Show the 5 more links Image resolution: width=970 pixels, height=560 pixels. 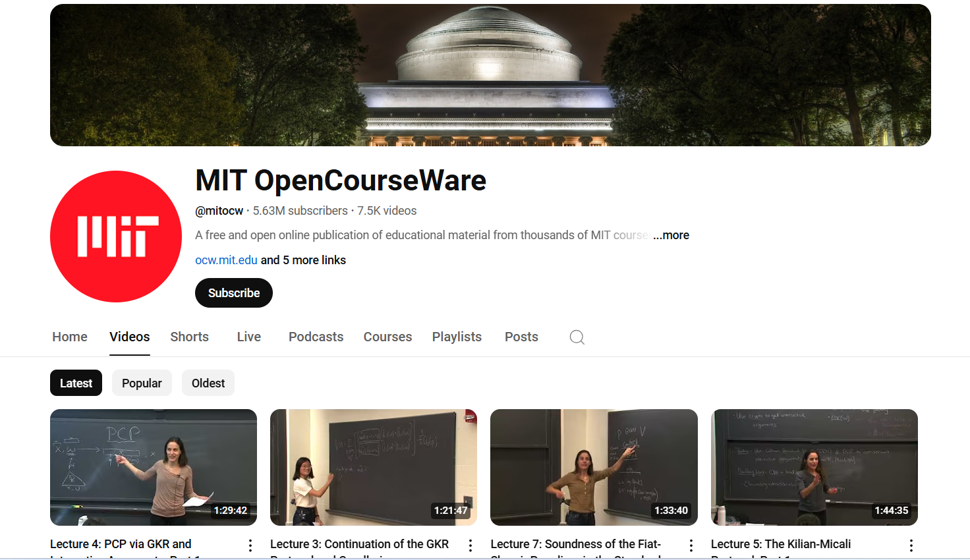pos(303,260)
